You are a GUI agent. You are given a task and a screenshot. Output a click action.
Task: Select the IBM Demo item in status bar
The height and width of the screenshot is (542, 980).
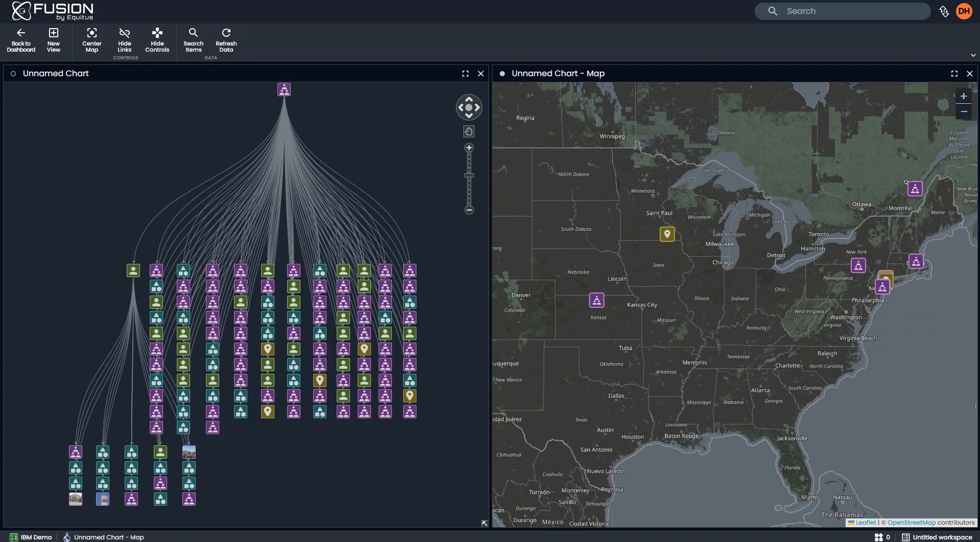click(31, 537)
